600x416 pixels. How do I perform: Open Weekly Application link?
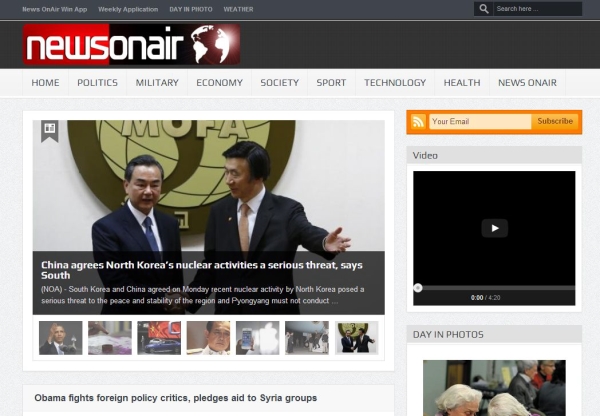point(128,9)
